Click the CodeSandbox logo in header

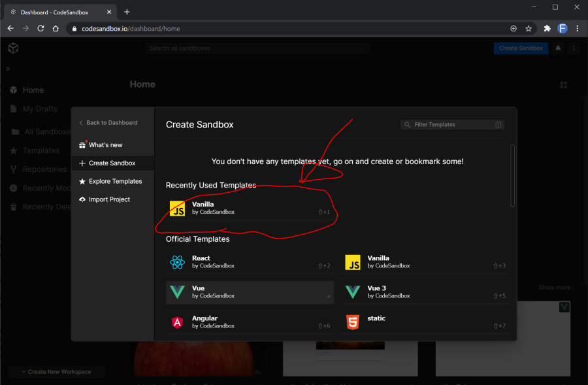(x=13, y=48)
